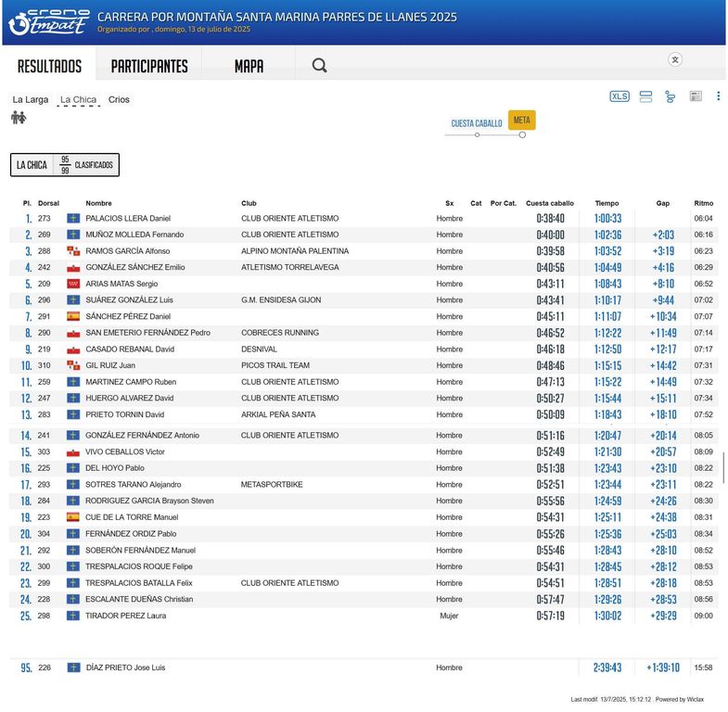Image resolution: width=728 pixels, height=712 pixels.
Task: Select the Resultados tab
Action: (49, 66)
